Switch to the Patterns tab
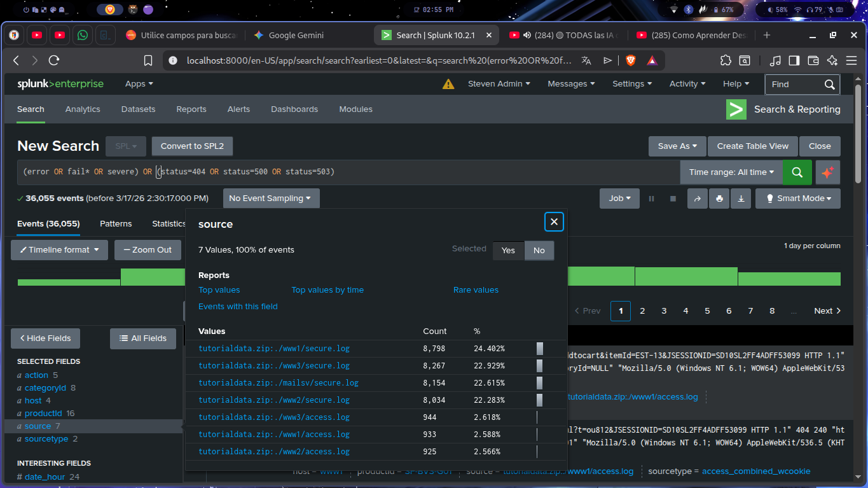 tap(116, 224)
